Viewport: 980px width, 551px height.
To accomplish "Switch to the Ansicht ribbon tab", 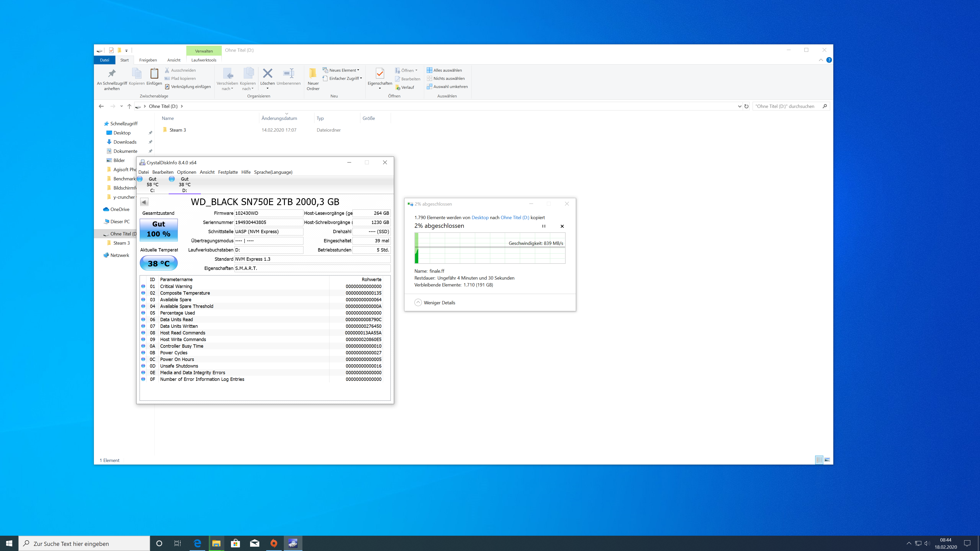I will pos(174,60).
